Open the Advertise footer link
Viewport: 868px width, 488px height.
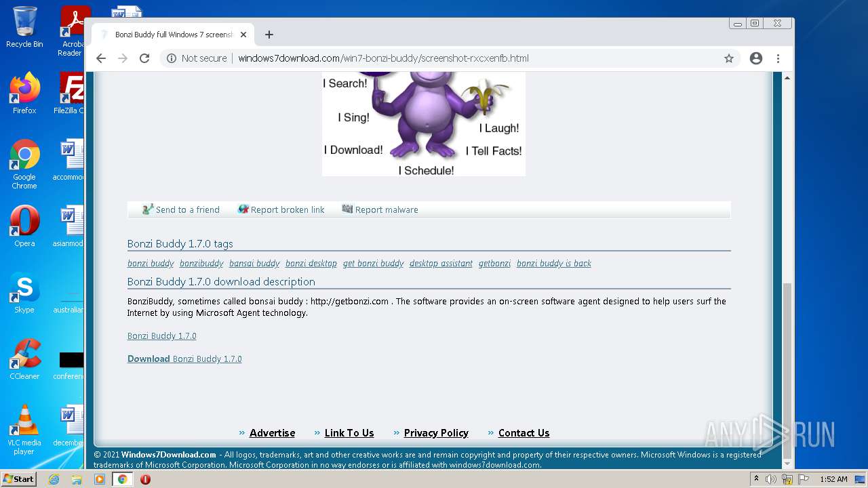(x=272, y=432)
